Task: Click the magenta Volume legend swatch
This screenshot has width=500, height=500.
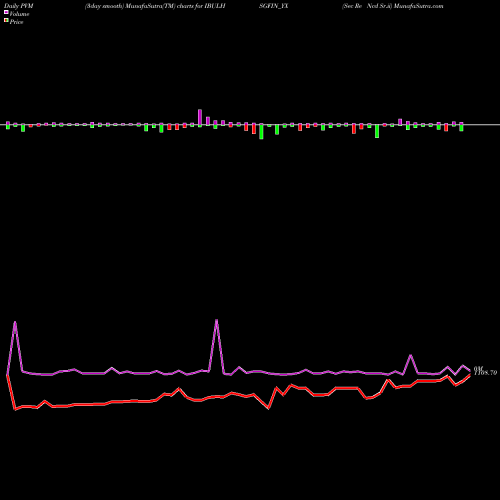Action: coord(6,12)
